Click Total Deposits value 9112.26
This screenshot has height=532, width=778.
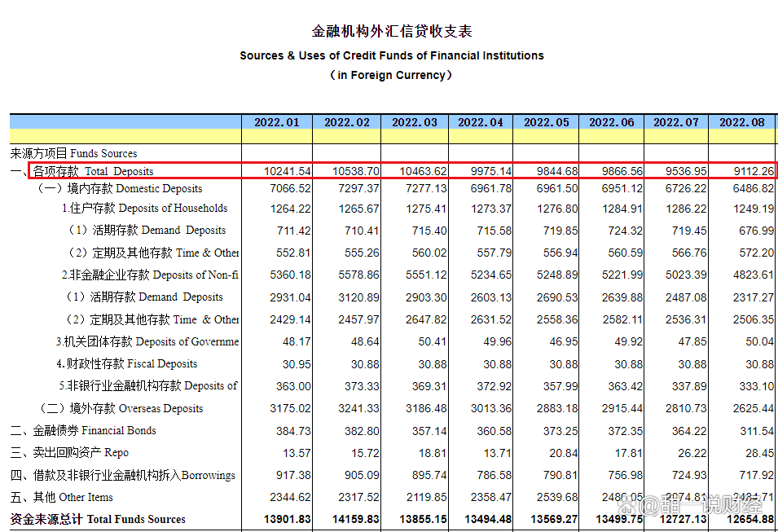click(754, 171)
